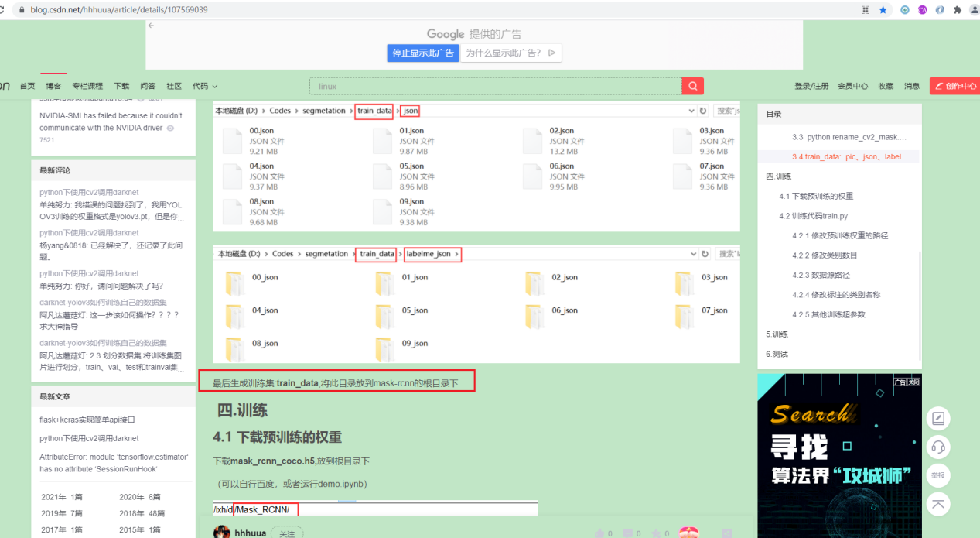Close the sidebar ad via 关闭
Image resolution: width=980 pixels, height=538 pixels.
913,382
